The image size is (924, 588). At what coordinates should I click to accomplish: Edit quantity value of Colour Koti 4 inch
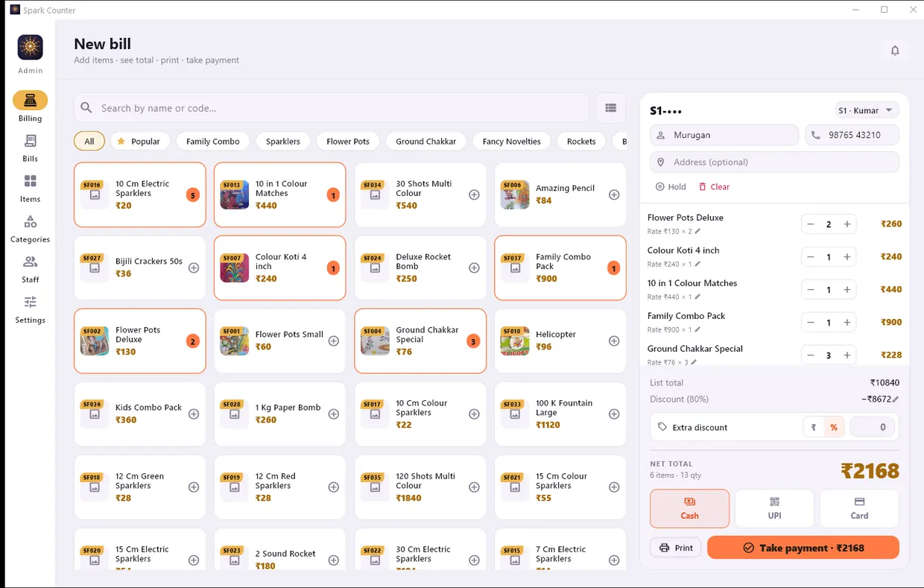[x=829, y=257]
